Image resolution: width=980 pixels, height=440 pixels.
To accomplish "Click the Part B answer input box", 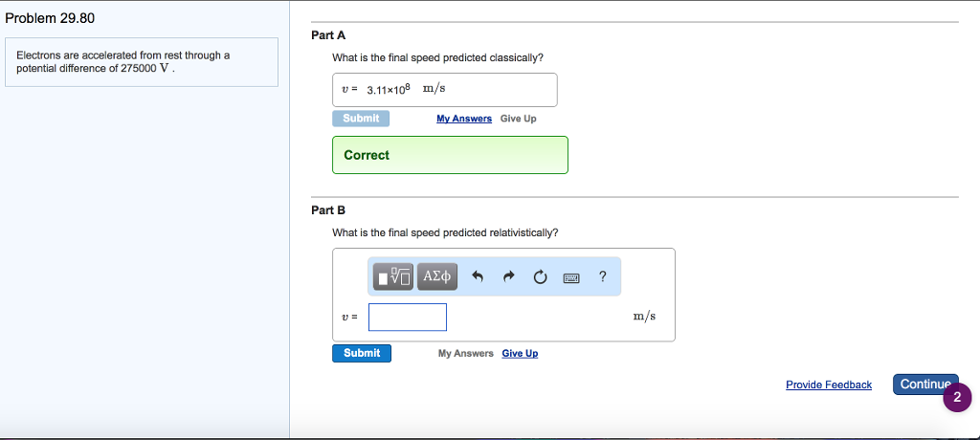I will [x=408, y=317].
